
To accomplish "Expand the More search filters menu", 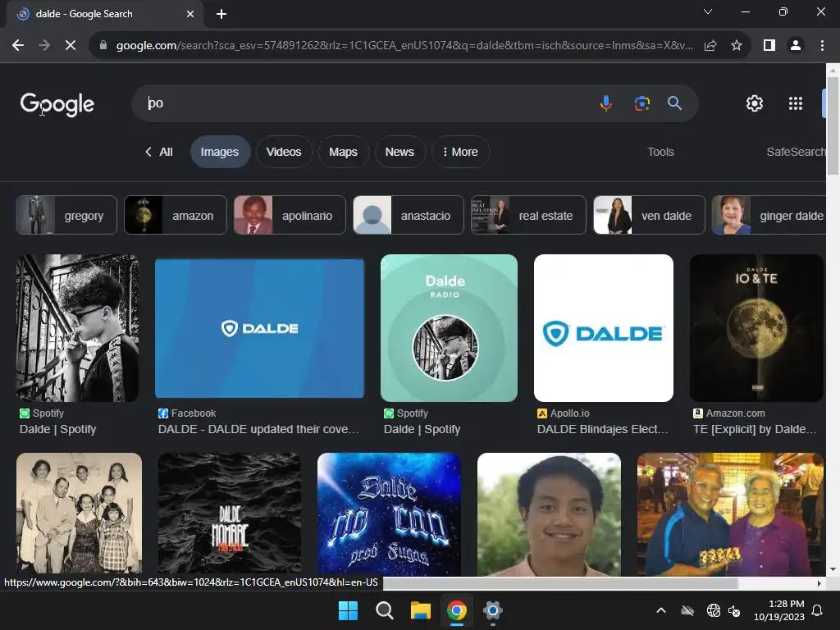I will coord(461,152).
